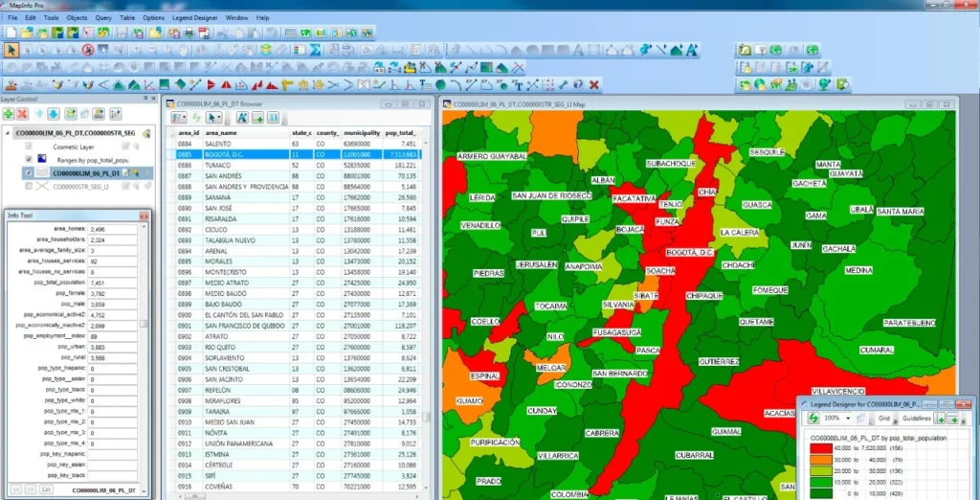Screen dimensions: 980x500
Task: Activate the Select arrow tool
Action: coord(11,50)
